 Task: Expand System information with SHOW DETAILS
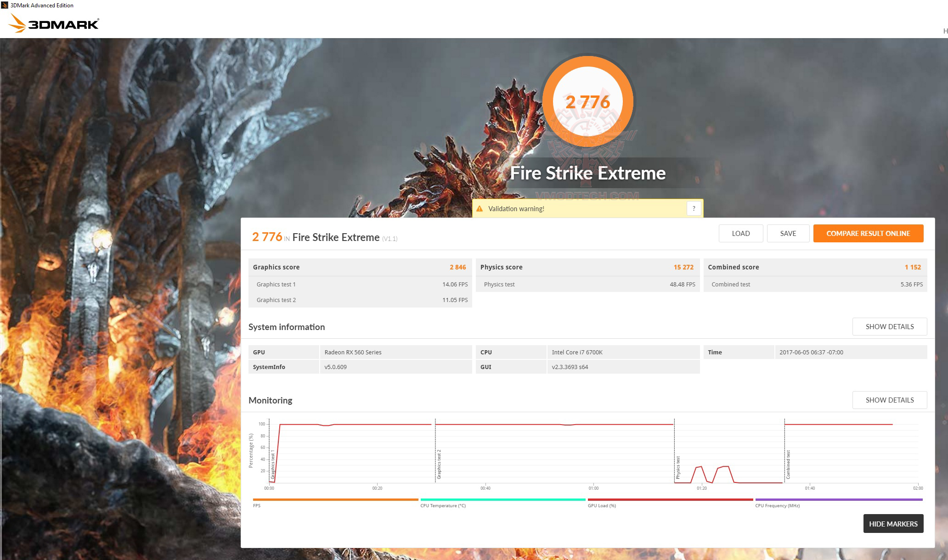tap(889, 326)
